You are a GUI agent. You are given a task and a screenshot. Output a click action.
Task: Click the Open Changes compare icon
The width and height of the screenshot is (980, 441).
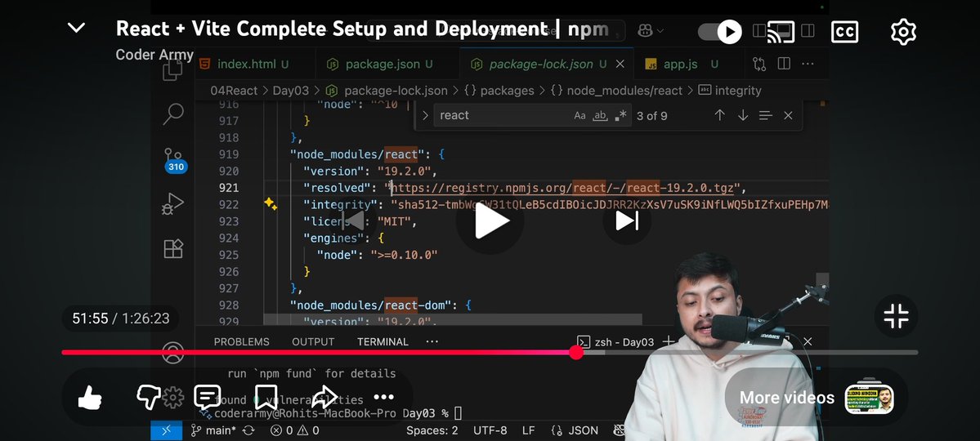point(758,65)
